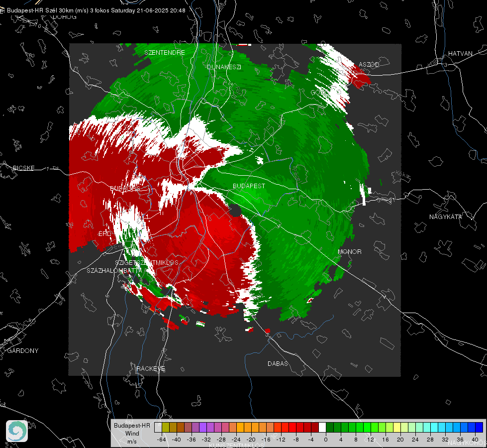Click the -4 legend value
The image size is (487, 448).
pos(311,440)
